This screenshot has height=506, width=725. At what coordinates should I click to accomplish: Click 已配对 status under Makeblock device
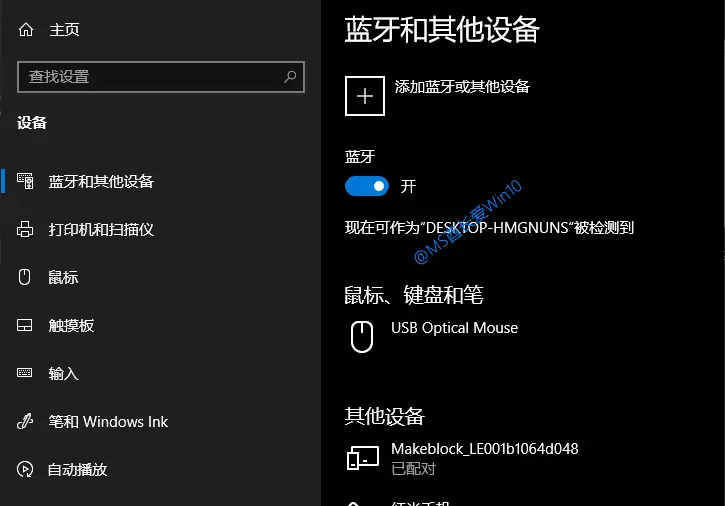coord(413,469)
